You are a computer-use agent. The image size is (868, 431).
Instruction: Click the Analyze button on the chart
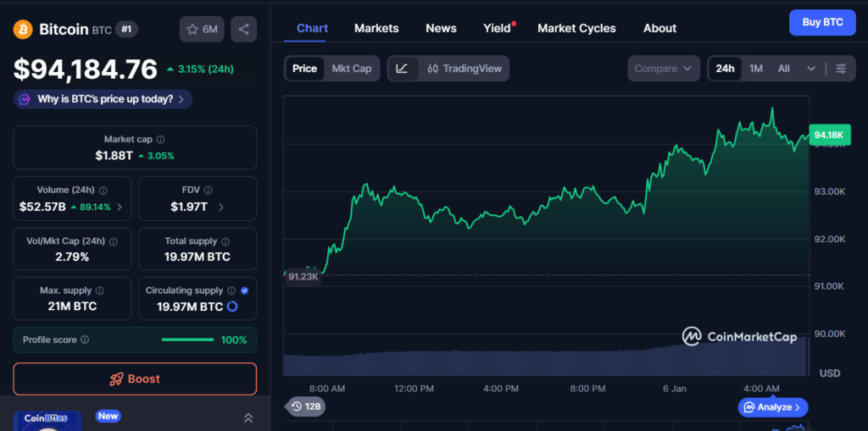click(x=773, y=407)
